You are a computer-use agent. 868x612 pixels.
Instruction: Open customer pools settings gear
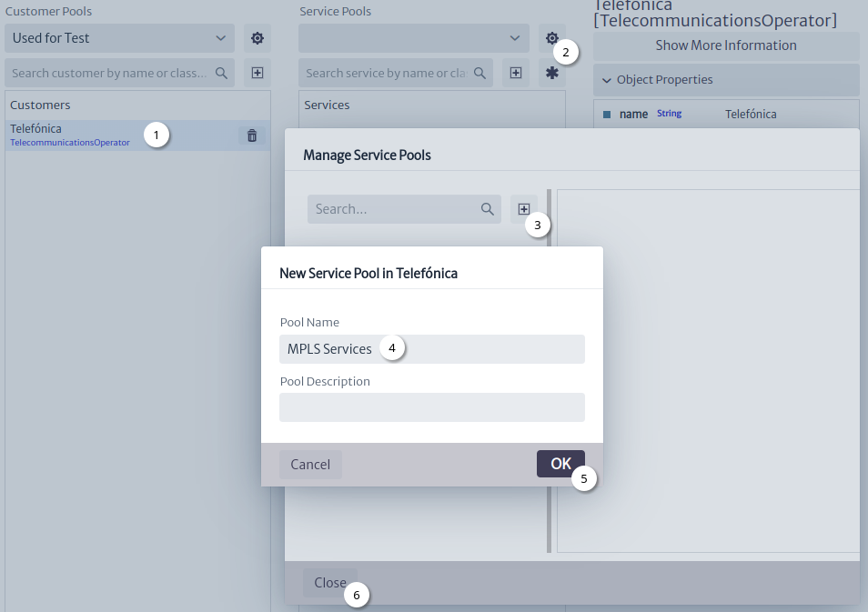click(257, 38)
